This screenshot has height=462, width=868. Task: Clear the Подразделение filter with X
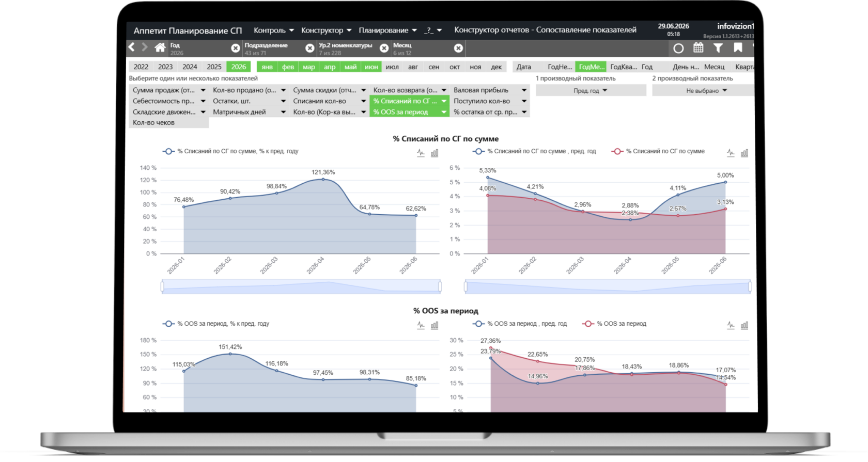(309, 48)
